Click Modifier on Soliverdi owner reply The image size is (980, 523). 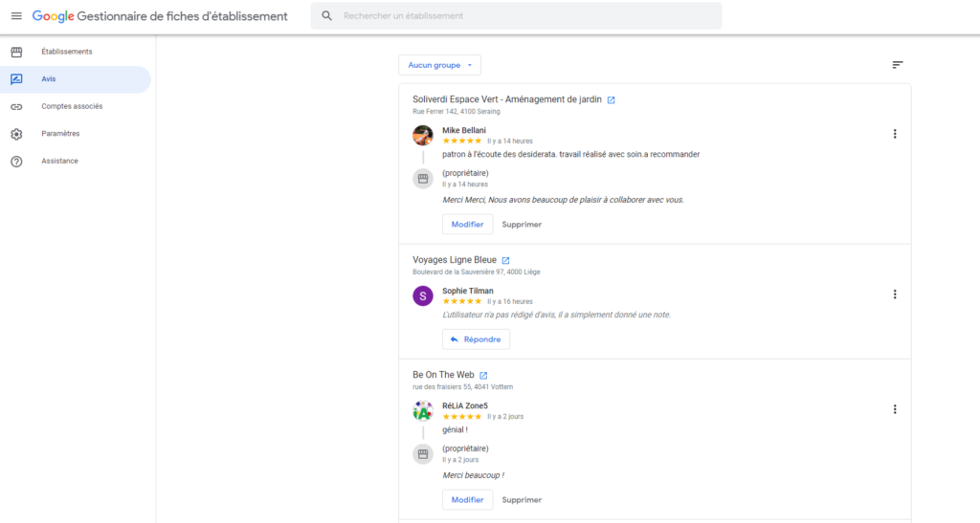click(x=467, y=224)
